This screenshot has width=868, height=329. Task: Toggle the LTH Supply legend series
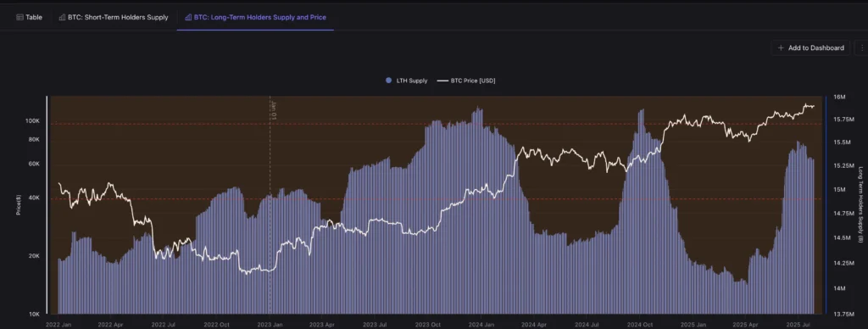pyautogui.click(x=406, y=81)
